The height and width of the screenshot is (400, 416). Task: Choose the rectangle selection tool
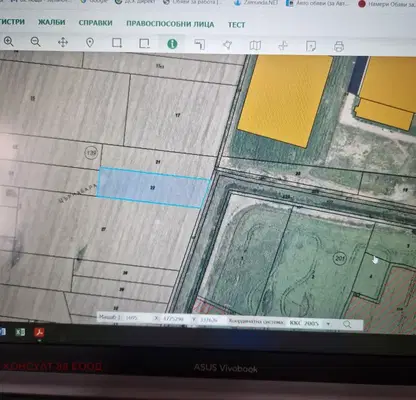pos(117,43)
